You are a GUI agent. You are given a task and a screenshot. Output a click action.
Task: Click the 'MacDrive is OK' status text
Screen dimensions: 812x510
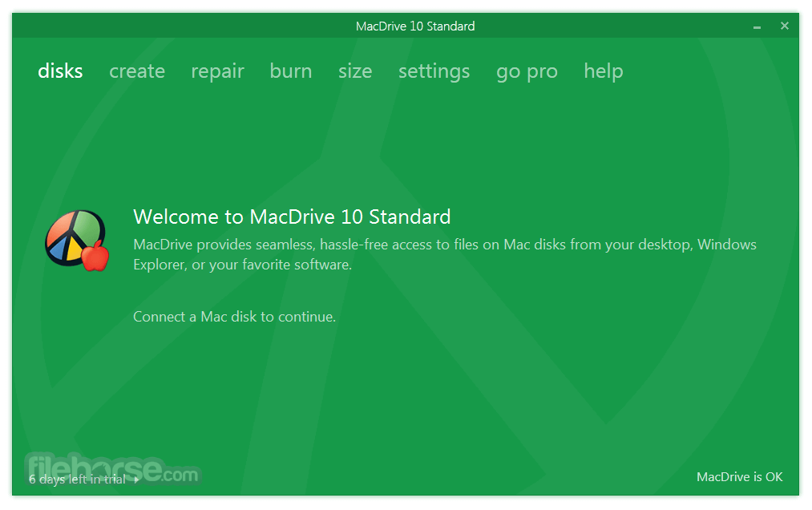click(740, 477)
